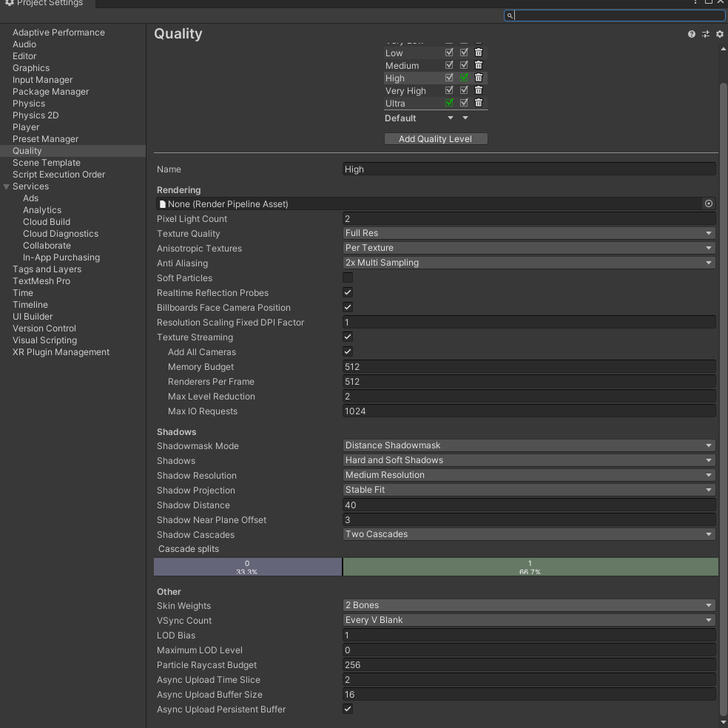Collapse the Services tree section

6,186
